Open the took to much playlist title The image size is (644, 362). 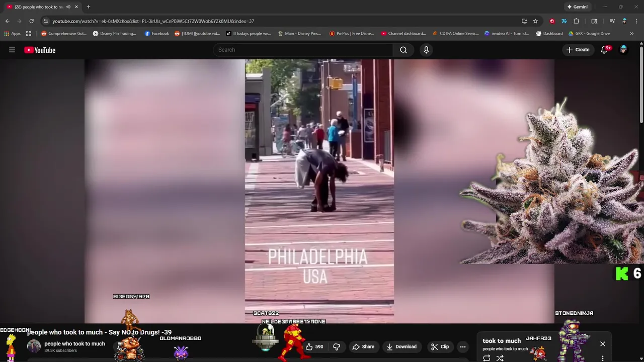502,341
